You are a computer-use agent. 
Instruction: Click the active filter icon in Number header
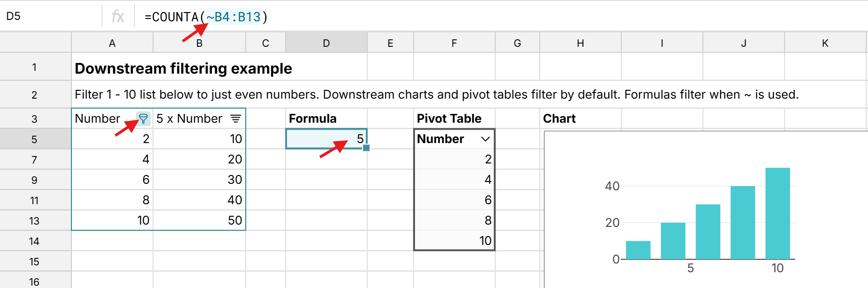pyautogui.click(x=143, y=119)
